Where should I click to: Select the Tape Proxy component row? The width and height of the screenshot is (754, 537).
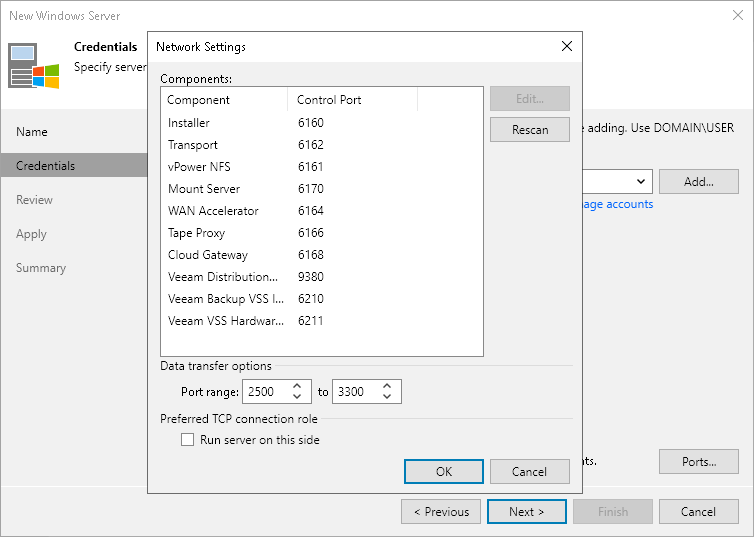(x=322, y=233)
